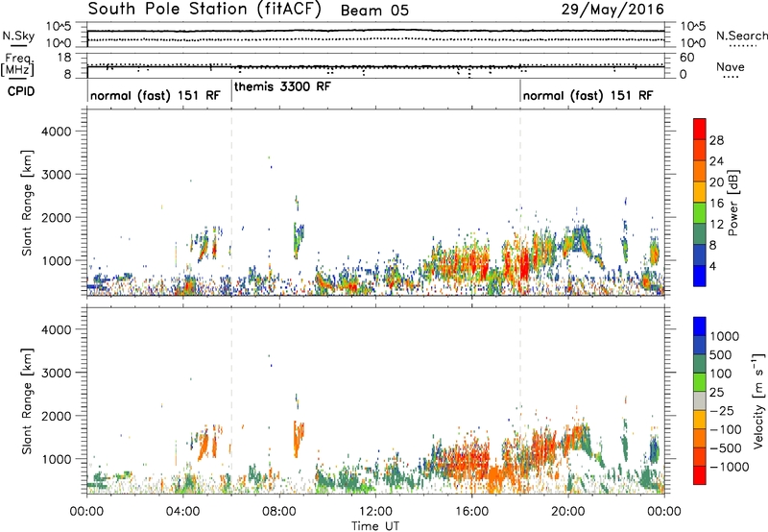768x532 pixels.
Task: Click the '-25' velocity colorbar tick
Action: pos(722,411)
